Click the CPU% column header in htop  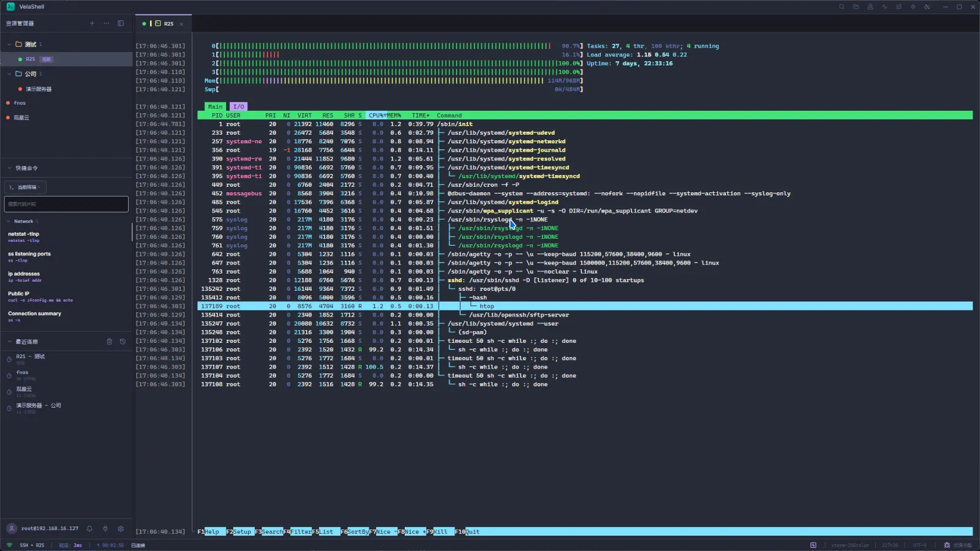point(376,115)
